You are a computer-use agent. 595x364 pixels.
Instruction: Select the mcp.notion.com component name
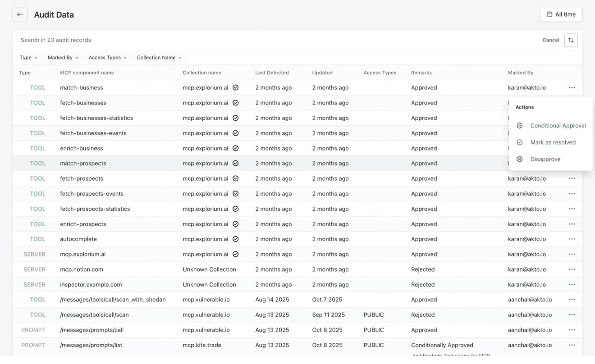(82, 269)
